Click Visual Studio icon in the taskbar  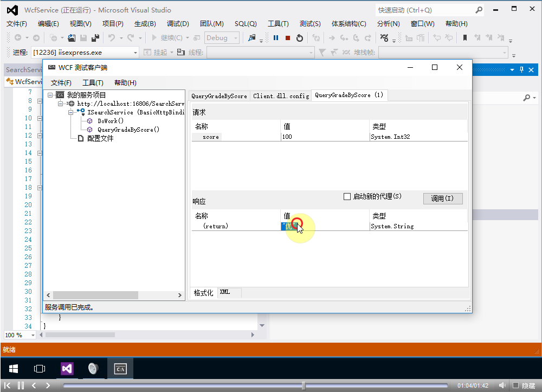coord(67,369)
